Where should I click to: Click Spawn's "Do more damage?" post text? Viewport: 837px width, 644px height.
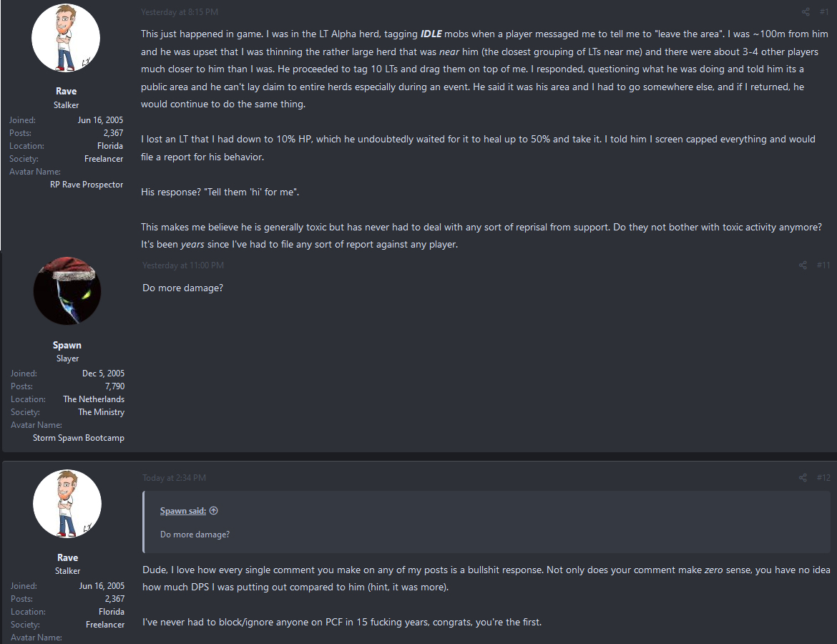[x=183, y=288]
